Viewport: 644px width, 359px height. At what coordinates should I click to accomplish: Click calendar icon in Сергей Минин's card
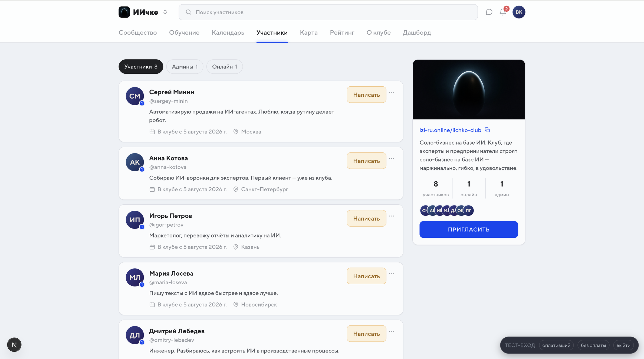pyautogui.click(x=152, y=132)
